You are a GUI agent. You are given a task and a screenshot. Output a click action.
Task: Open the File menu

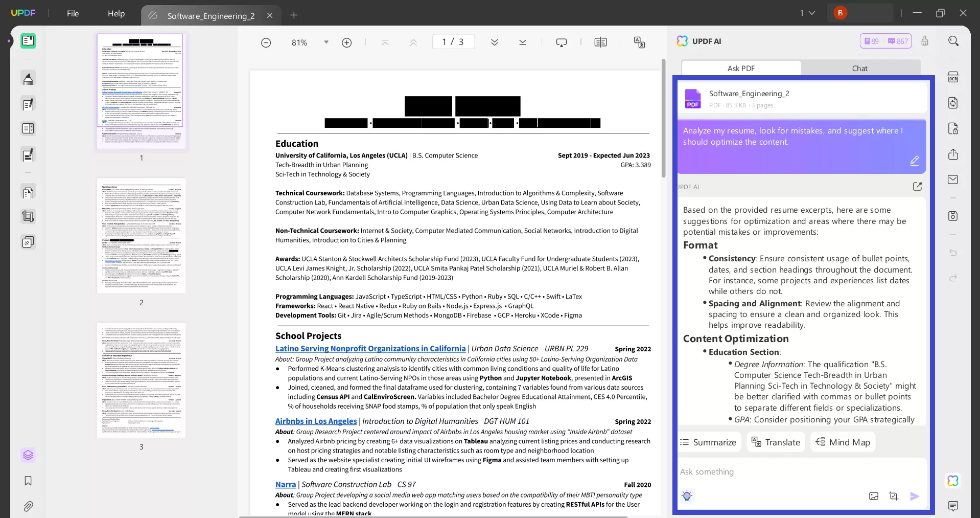pos(73,14)
